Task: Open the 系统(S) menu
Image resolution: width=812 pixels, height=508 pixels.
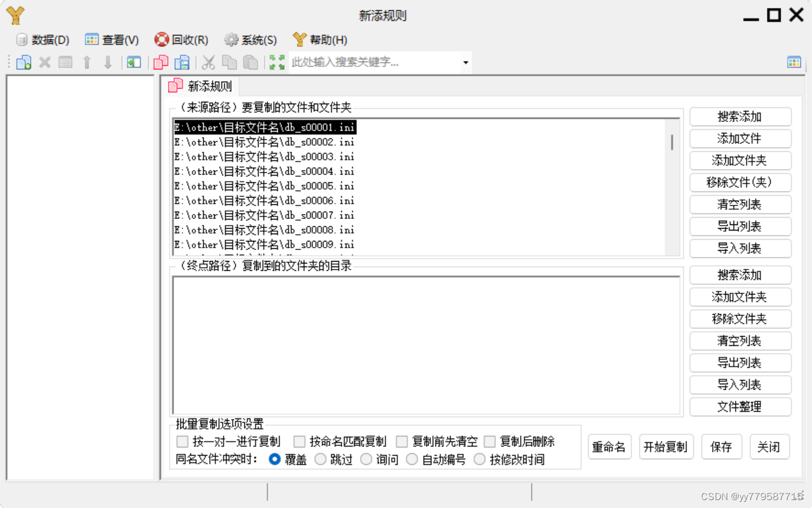Action: click(x=251, y=40)
